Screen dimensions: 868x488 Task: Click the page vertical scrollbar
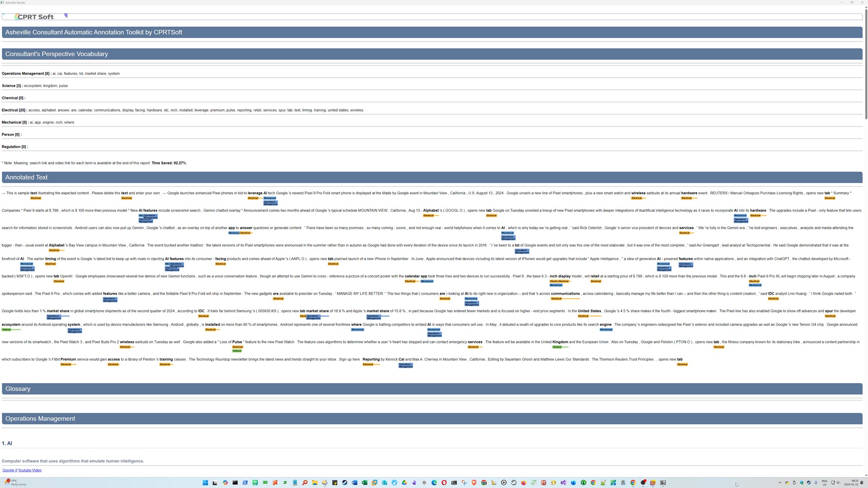pos(866,63)
